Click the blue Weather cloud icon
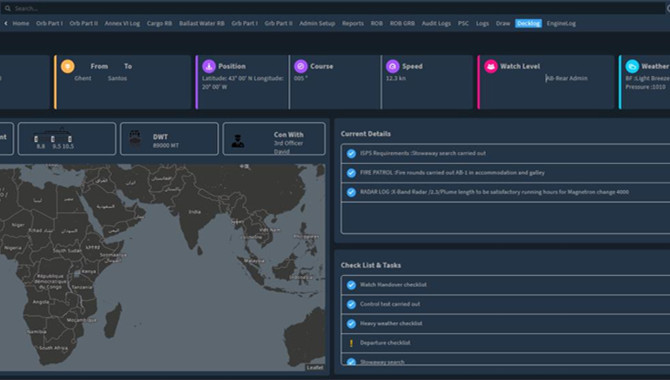 [x=632, y=66]
